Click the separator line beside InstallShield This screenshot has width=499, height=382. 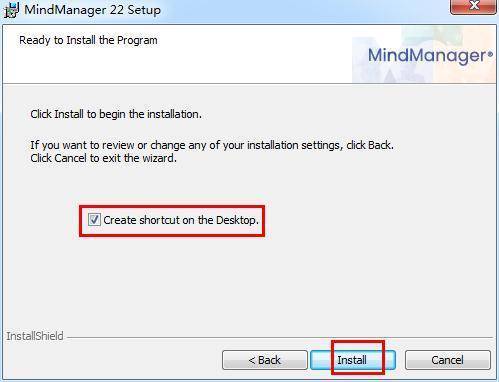(279, 337)
